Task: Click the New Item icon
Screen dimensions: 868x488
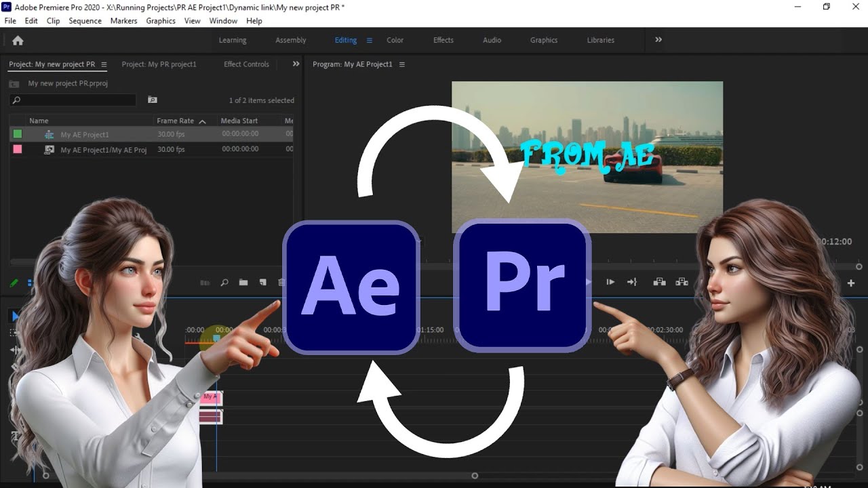Action: [262, 283]
